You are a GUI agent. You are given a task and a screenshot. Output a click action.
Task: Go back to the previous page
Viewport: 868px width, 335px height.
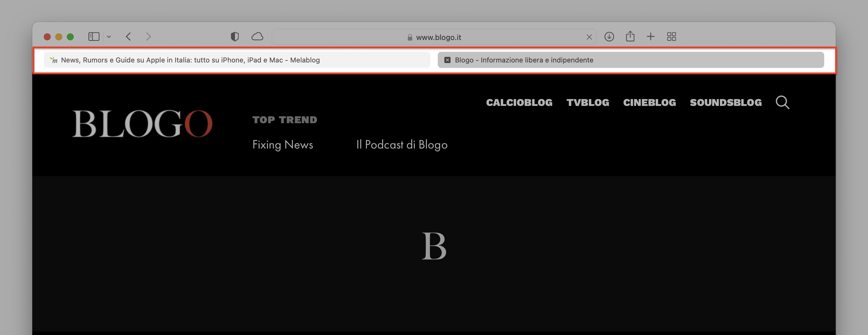[128, 36]
